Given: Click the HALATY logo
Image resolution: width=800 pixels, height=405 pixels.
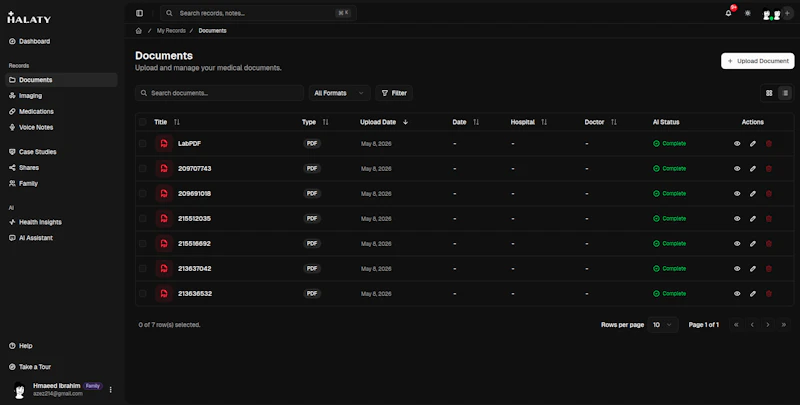Looking at the screenshot, I should 29,18.
